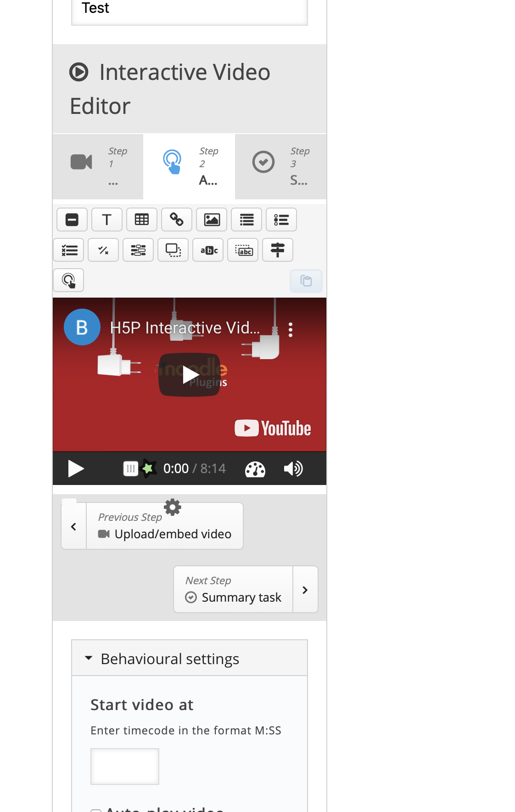Open playback speed gauge control

pyautogui.click(x=255, y=469)
